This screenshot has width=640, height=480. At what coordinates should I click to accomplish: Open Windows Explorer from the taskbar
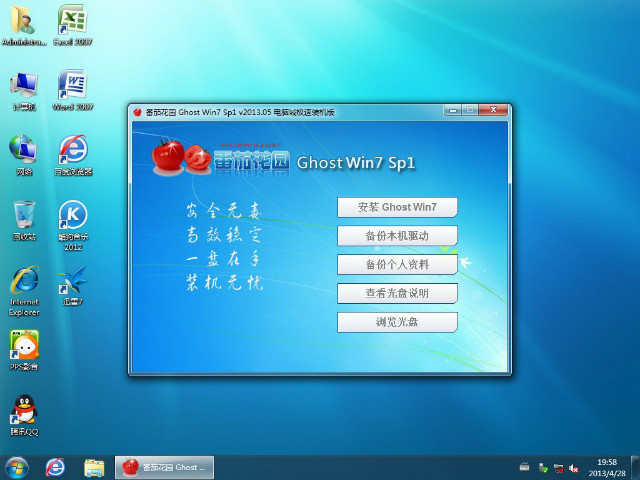click(94, 468)
